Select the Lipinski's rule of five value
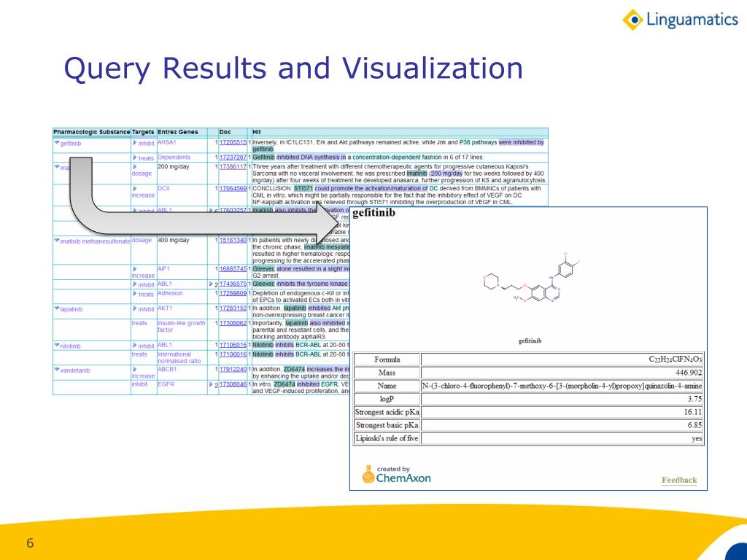 click(697, 438)
